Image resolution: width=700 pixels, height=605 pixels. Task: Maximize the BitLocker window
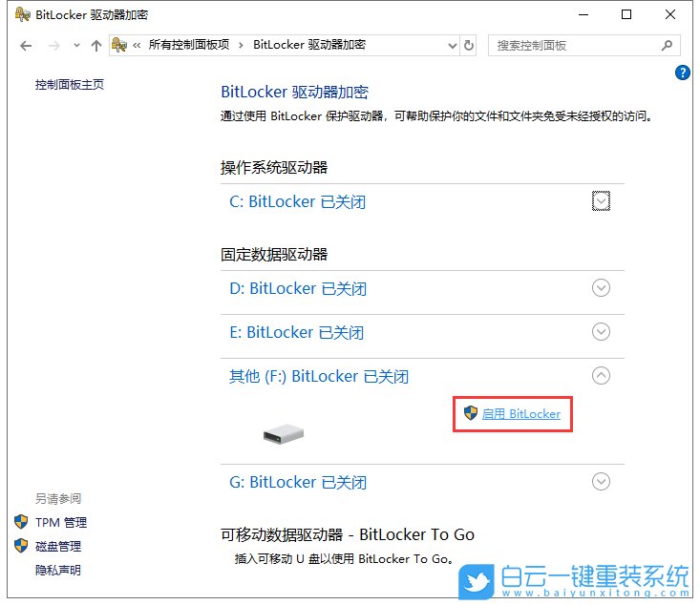tap(626, 14)
